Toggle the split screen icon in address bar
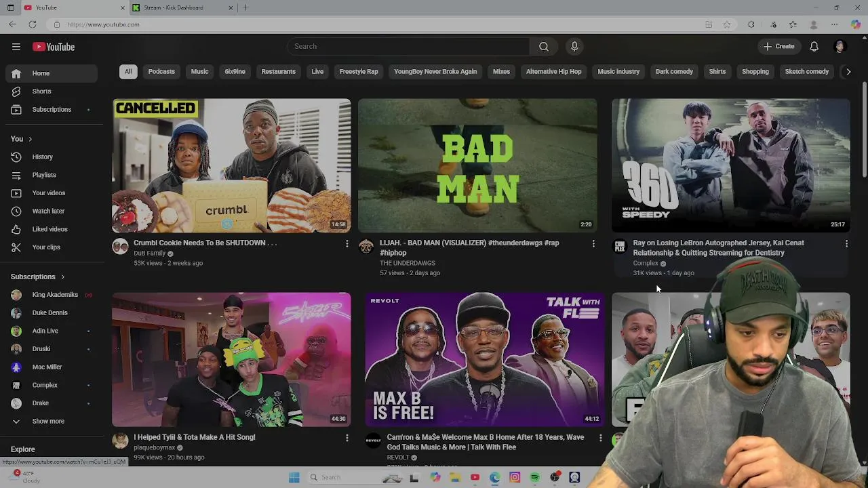This screenshot has width=868, height=488. pos(709,24)
